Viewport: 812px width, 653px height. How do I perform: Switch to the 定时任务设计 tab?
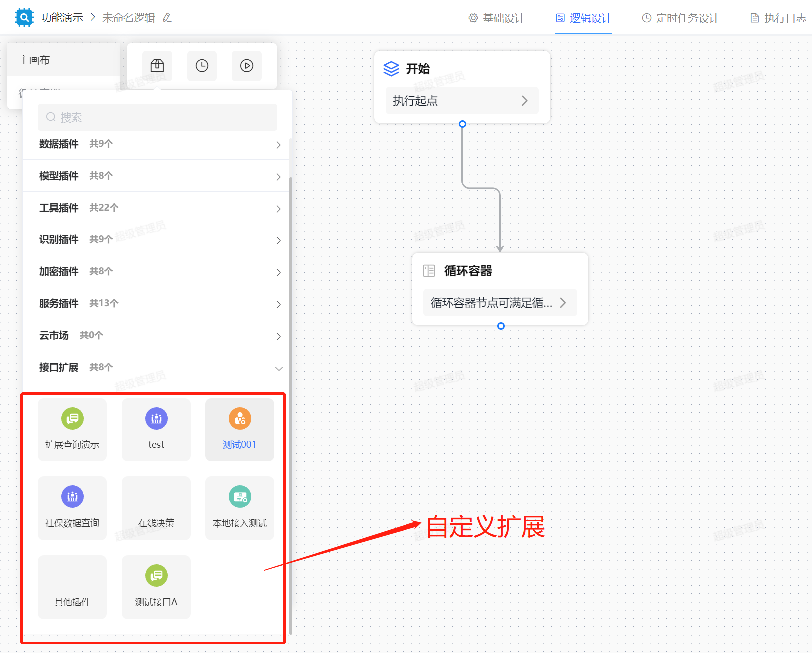[680, 18]
